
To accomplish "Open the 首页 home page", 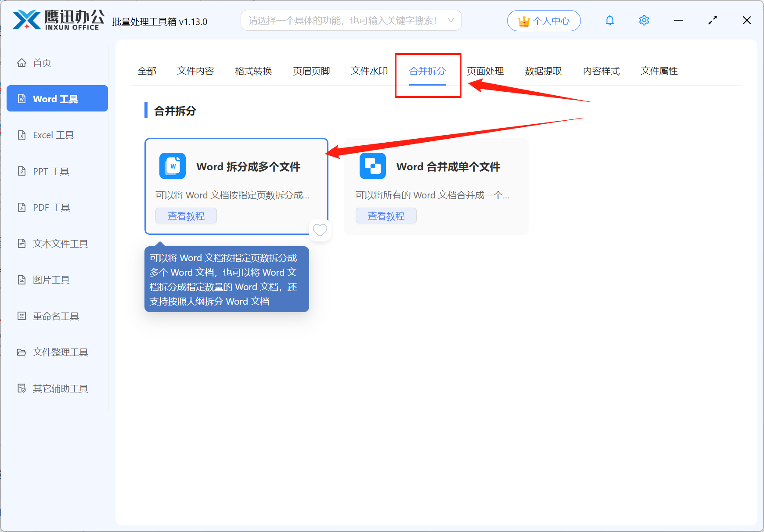I will coord(42,62).
